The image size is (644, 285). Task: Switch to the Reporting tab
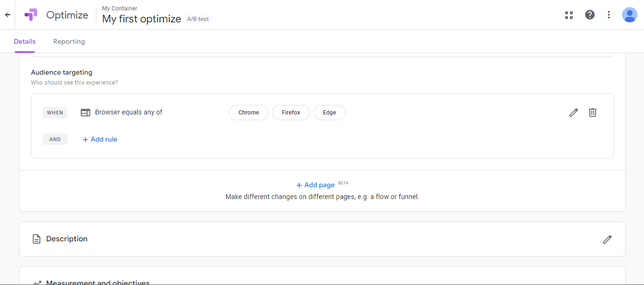pos(69,41)
